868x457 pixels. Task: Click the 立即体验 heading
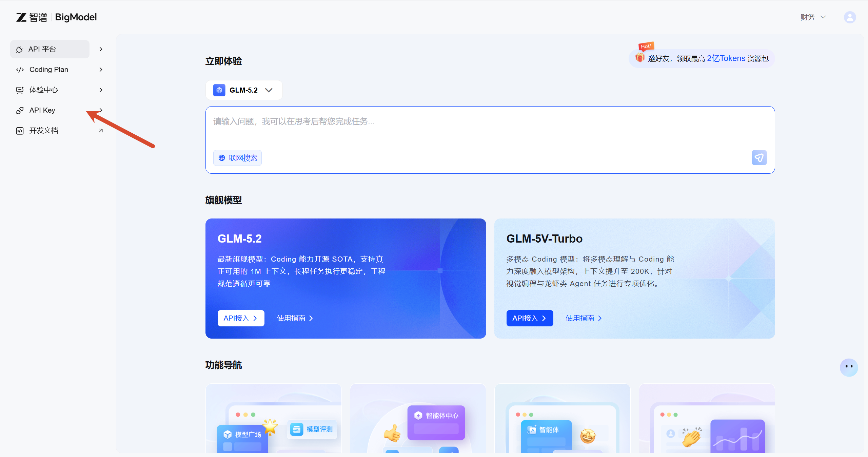coord(223,61)
